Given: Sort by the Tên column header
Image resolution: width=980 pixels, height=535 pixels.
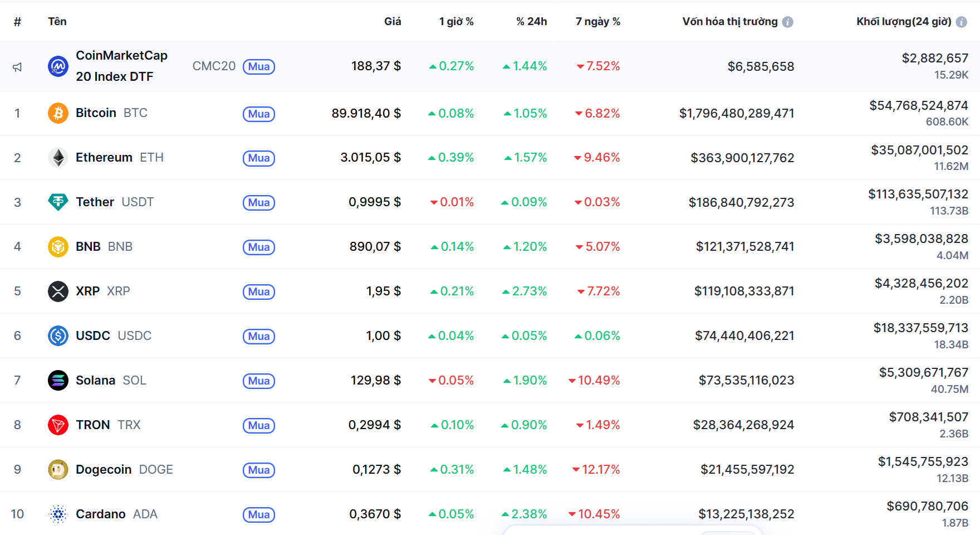Looking at the screenshot, I should [57, 21].
